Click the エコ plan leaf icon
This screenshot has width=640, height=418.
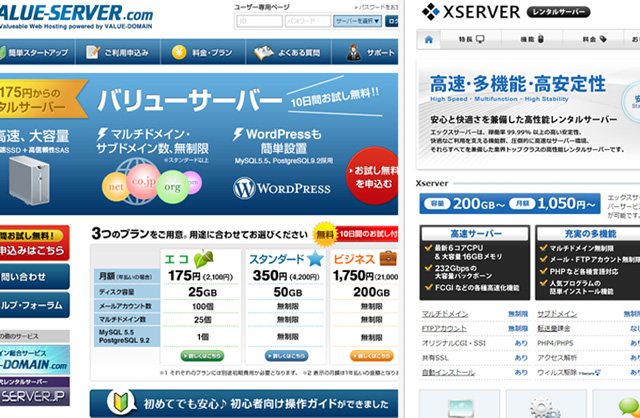click(x=203, y=258)
